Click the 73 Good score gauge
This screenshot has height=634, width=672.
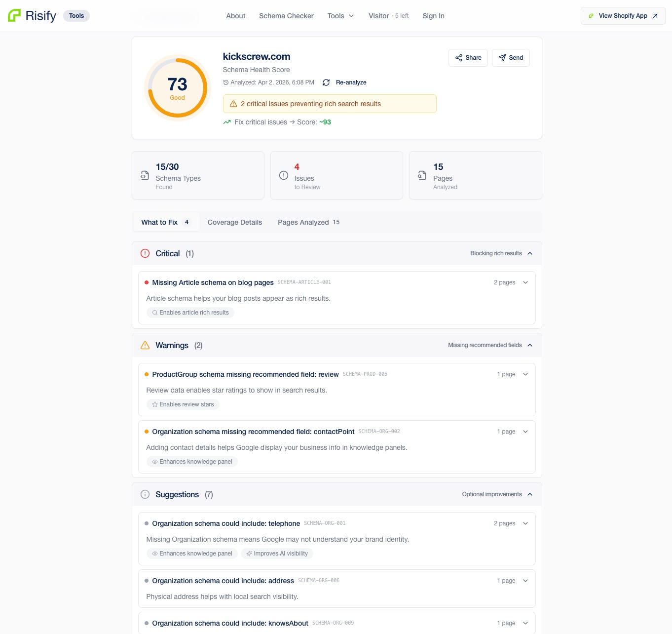(x=178, y=88)
